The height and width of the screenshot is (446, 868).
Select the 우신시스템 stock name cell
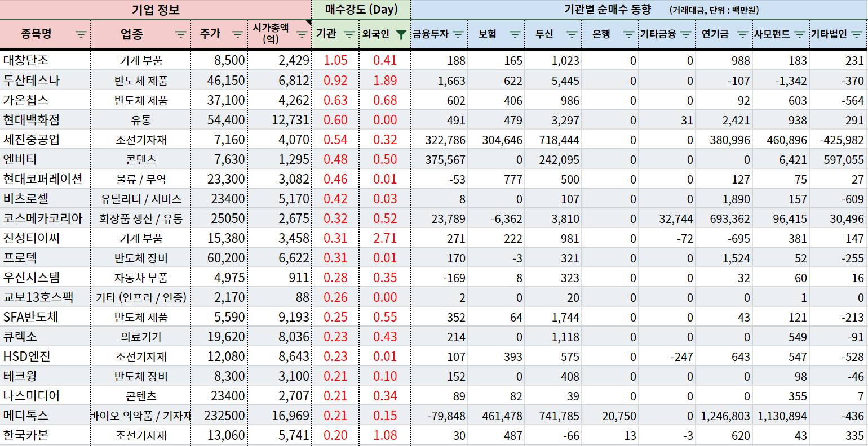[x=45, y=277]
